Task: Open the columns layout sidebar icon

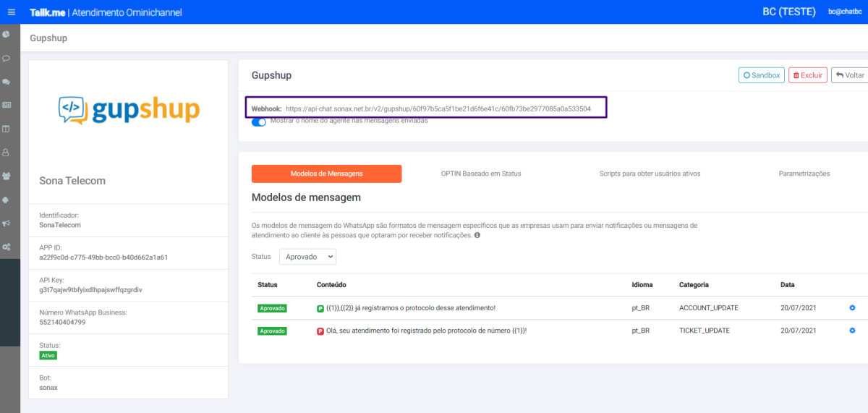Action: (7, 129)
